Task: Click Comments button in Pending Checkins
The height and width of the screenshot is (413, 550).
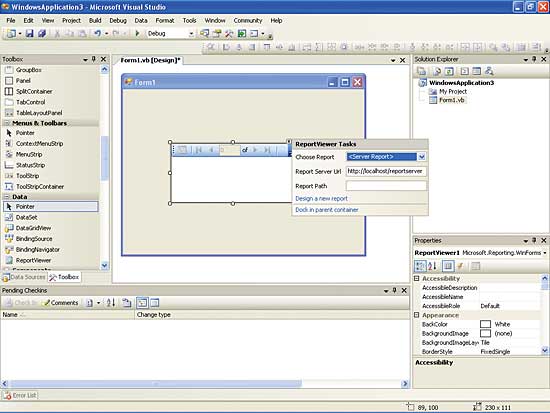Action: coord(60,302)
